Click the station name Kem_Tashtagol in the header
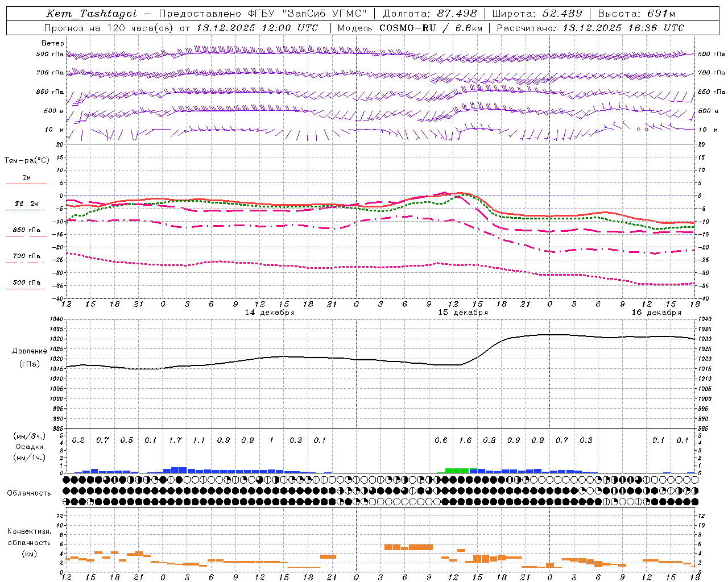 (91, 14)
